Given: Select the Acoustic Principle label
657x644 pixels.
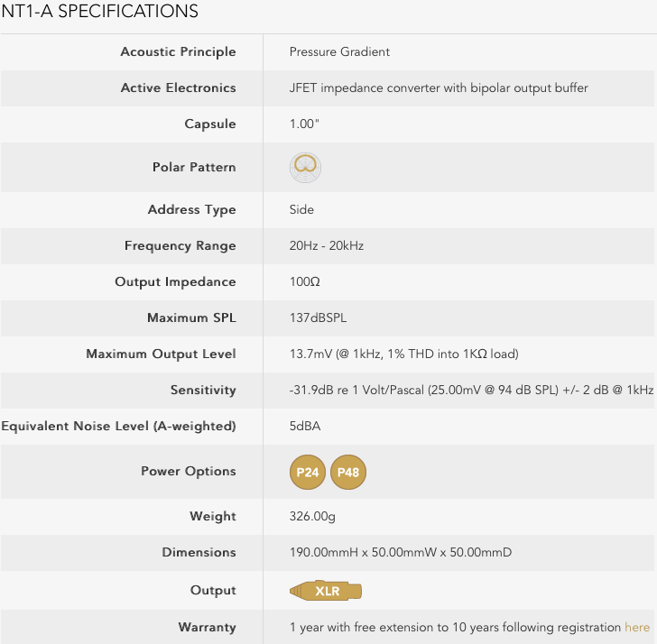Looking at the screenshot, I should coord(178,52).
